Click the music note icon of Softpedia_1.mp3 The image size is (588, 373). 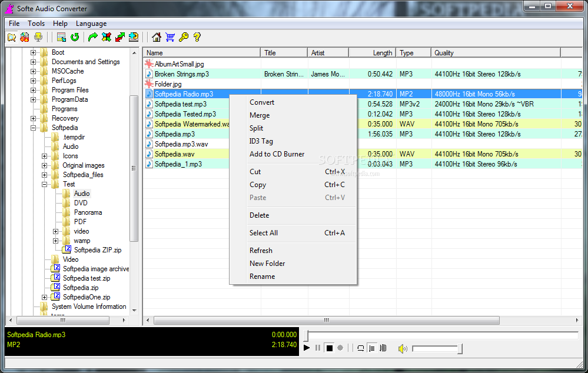click(150, 164)
